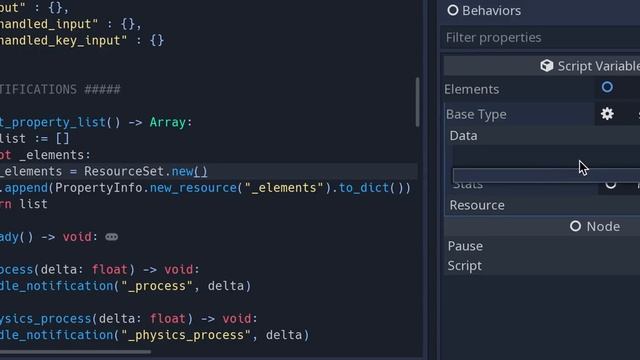This screenshot has height=360, width=640.
Task: Select the Elements property label
Action: click(x=471, y=89)
